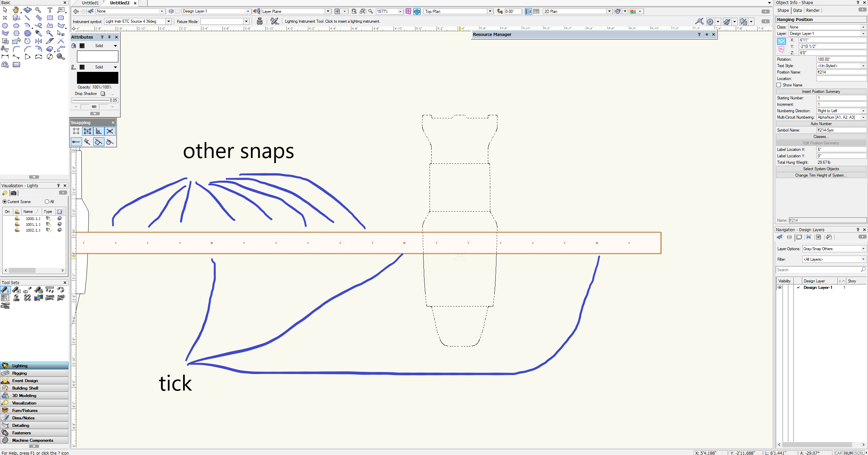Pick the Spiral tool in Basic palette

pyautogui.click(x=27, y=33)
